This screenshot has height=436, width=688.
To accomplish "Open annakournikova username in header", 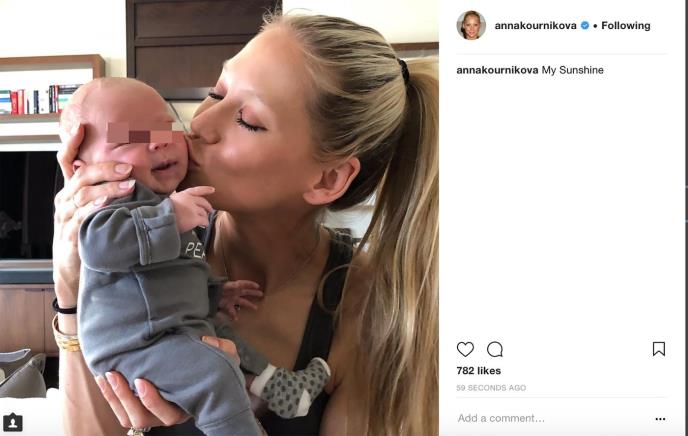I will click(535, 25).
